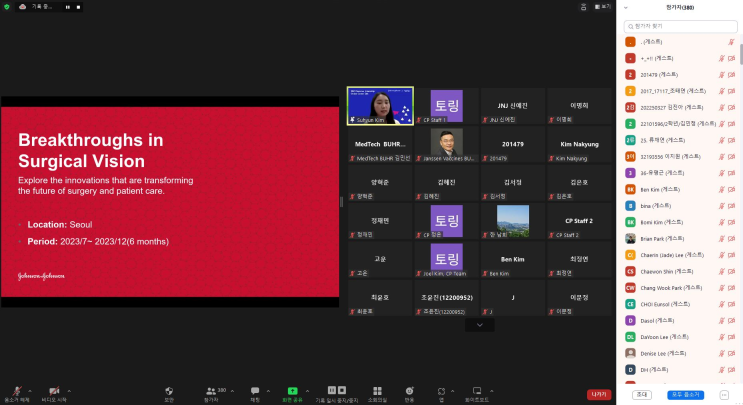Screen dimensions: 743x405
Task: Select '2017_17117_조태연' in participants list
Action: pos(680,91)
